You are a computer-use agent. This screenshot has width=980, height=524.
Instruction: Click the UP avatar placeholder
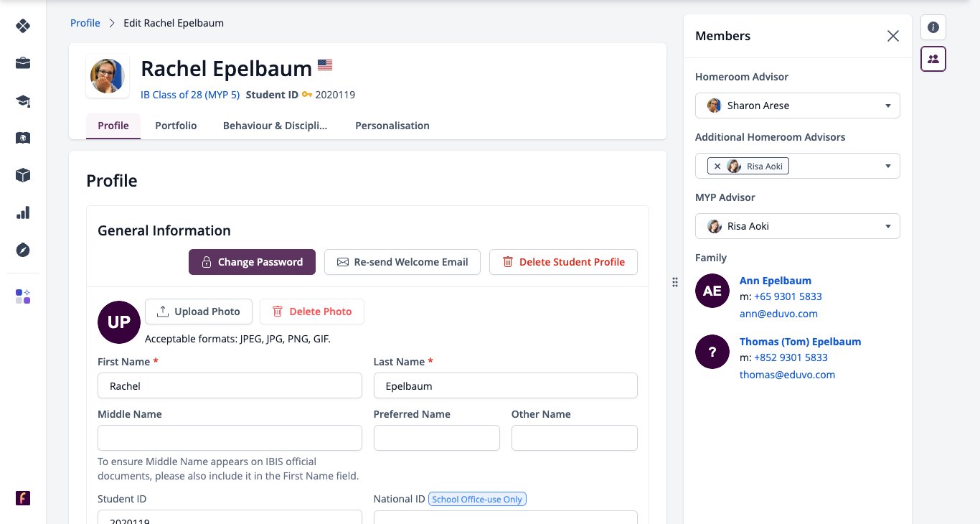point(119,322)
